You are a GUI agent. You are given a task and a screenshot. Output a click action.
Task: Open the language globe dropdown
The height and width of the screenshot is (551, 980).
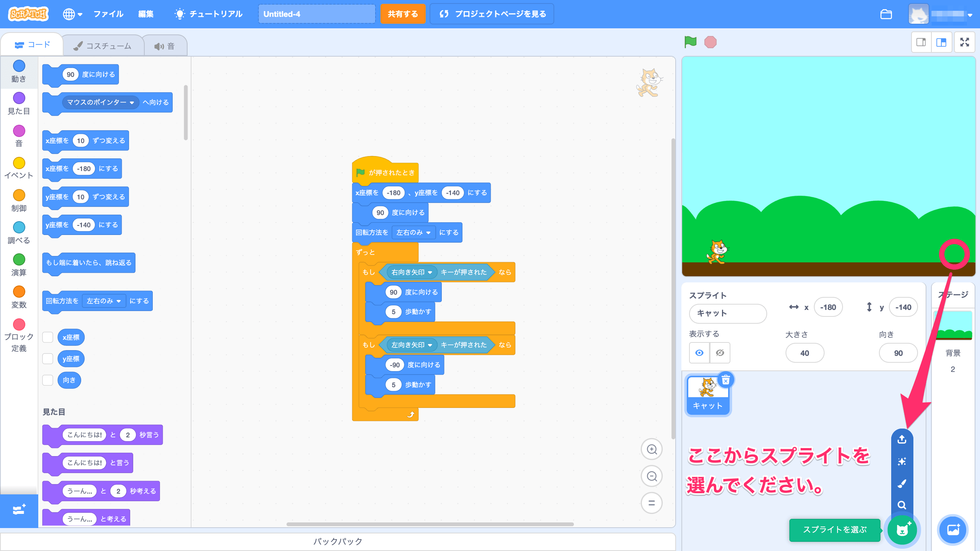pos(72,14)
